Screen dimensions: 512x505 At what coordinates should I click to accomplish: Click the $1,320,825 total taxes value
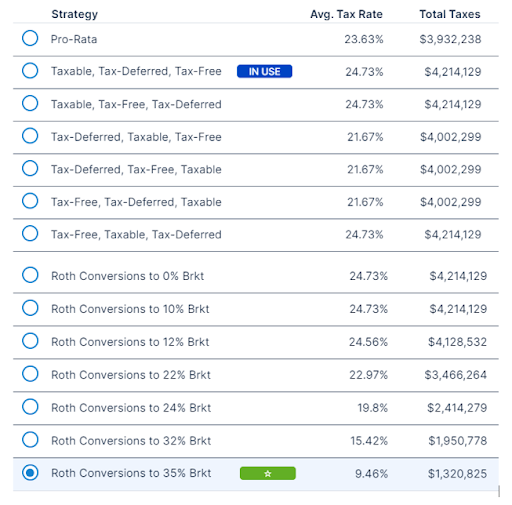coord(457,474)
